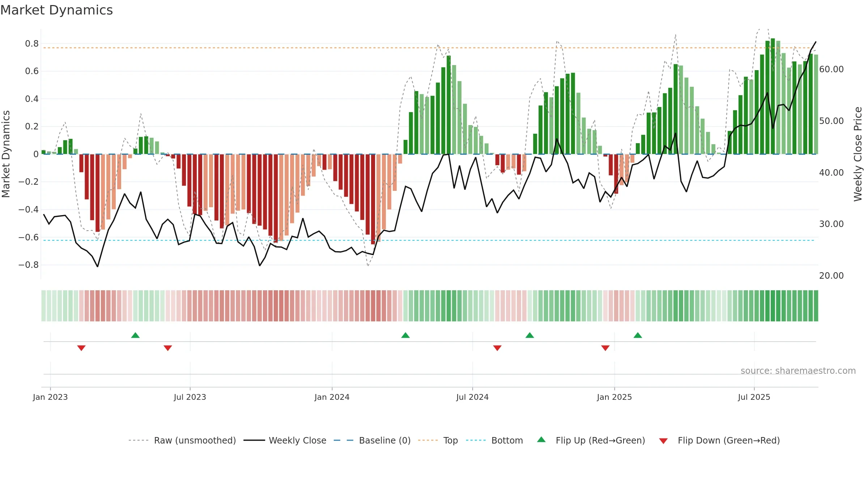The height and width of the screenshot is (488, 868).
Task: Click the Flip Up (Red→Green) legend label
Action: coord(600,440)
